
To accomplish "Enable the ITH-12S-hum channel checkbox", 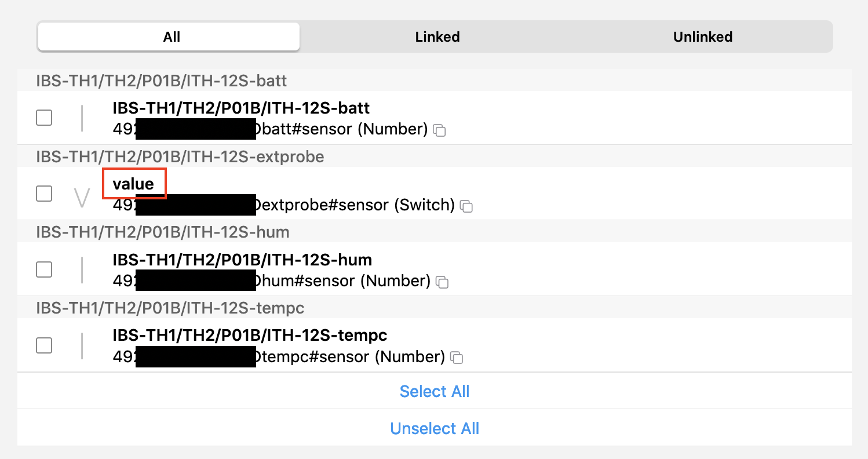I will 44,269.
